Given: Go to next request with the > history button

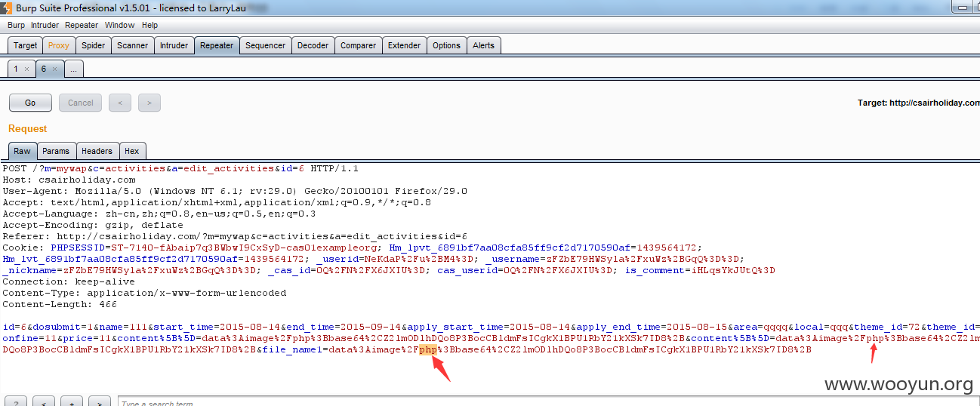Looking at the screenshot, I should 149,103.
